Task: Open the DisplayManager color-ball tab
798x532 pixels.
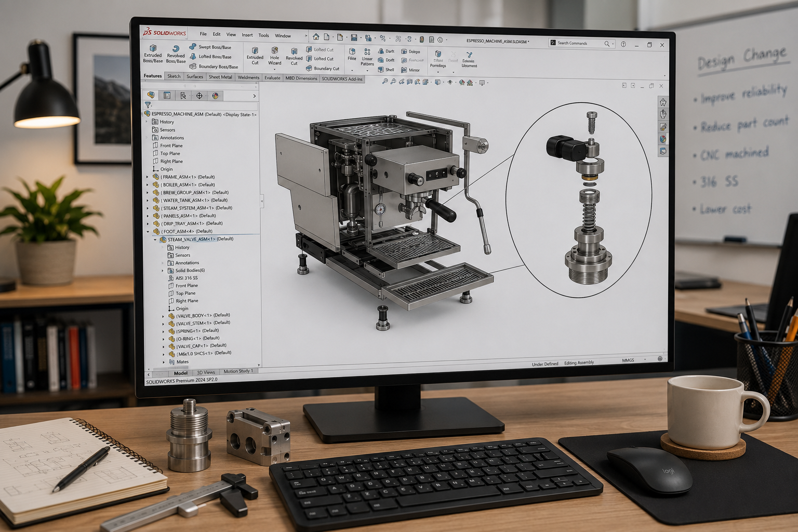Action: (215, 96)
